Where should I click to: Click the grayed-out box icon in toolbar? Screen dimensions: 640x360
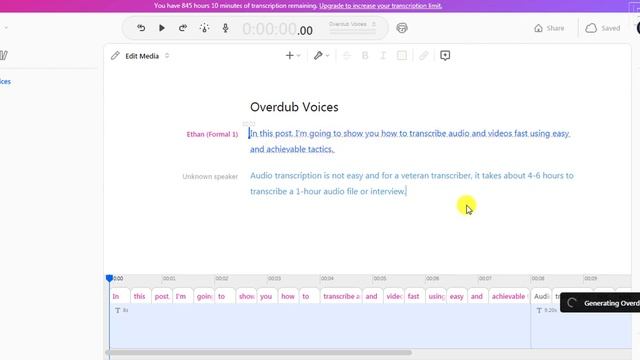[x=402, y=56]
